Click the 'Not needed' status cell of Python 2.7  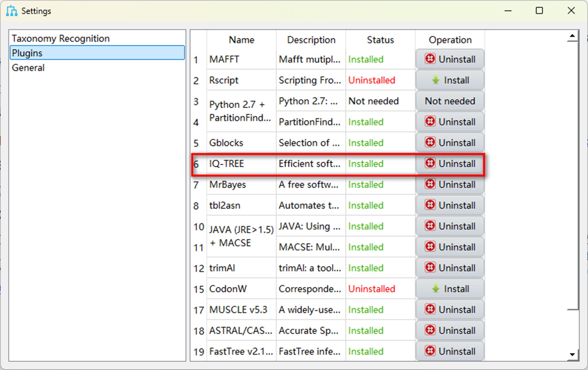tap(380, 101)
